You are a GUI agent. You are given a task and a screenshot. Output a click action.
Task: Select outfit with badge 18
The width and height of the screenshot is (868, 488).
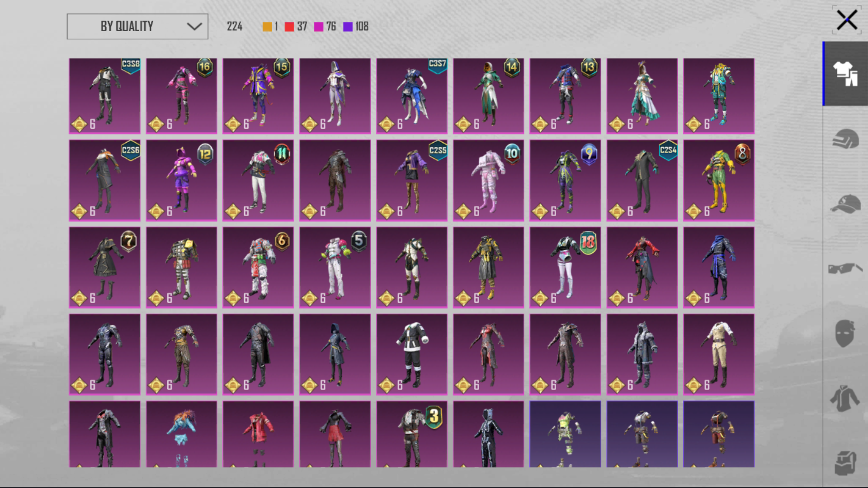pos(565,267)
